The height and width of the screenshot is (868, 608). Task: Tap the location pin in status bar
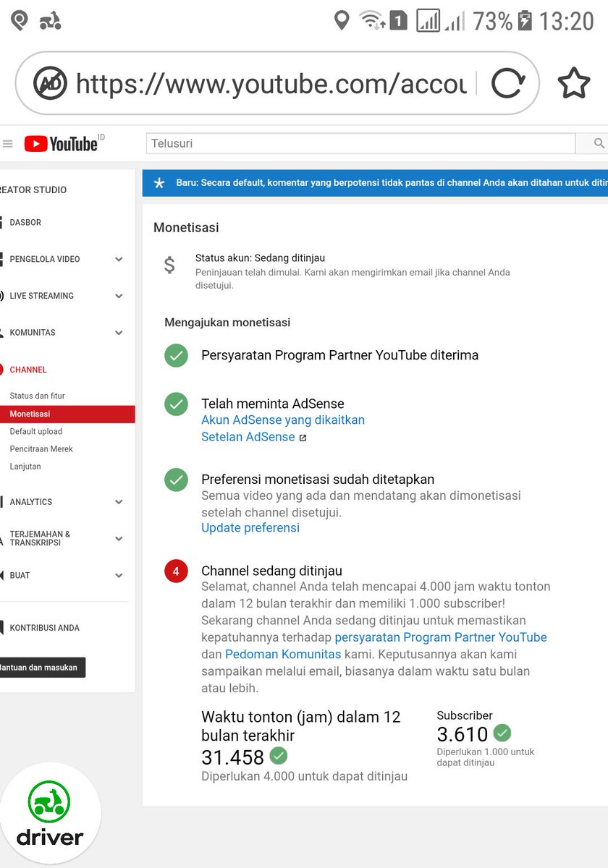342,20
